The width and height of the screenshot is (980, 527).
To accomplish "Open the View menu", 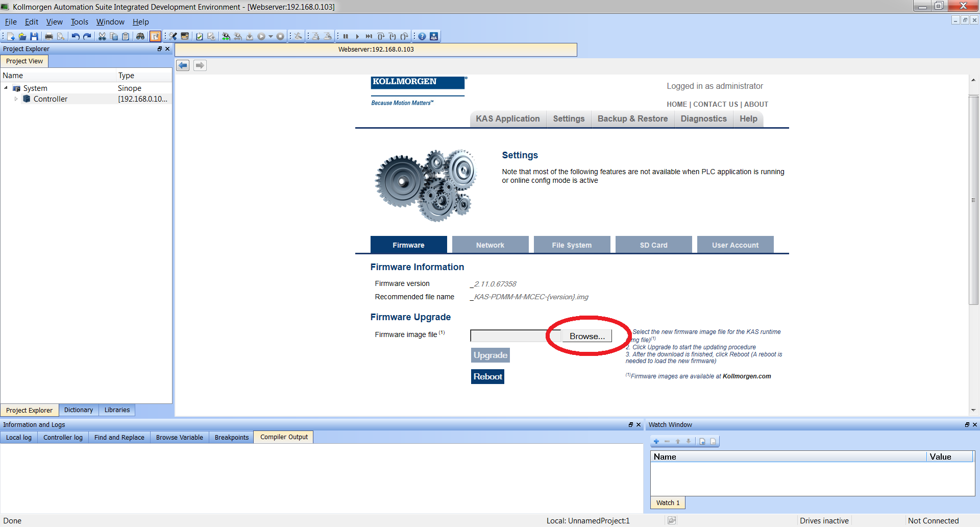I will point(54,22).
